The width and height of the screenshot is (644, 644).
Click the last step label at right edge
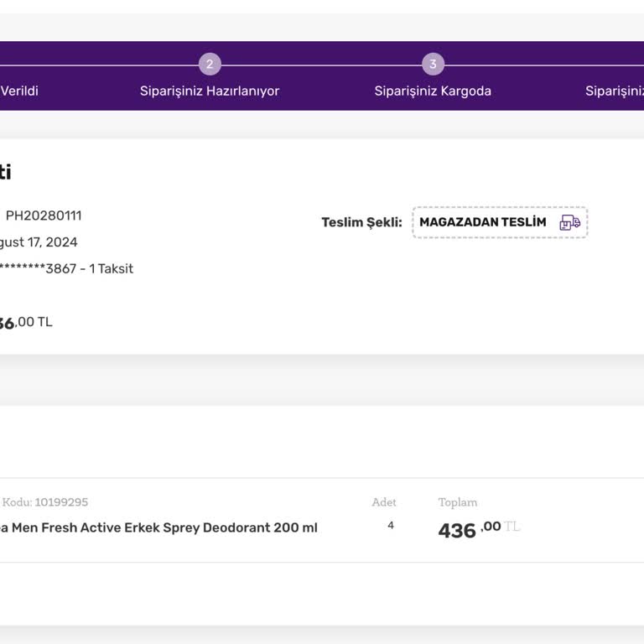[614, 91]
